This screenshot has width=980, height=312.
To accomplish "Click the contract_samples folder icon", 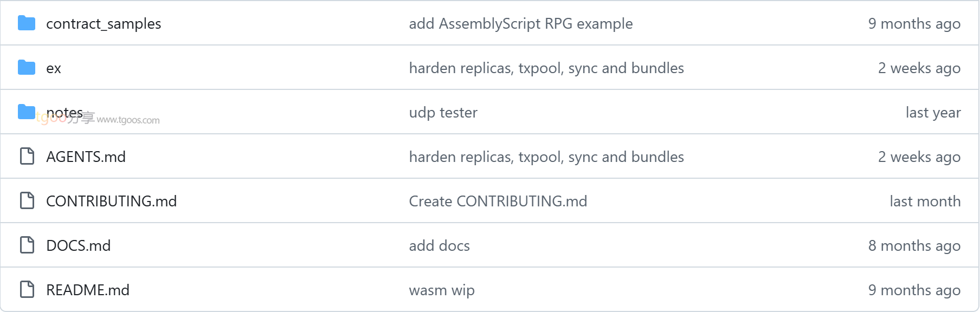I will point(27,23).
